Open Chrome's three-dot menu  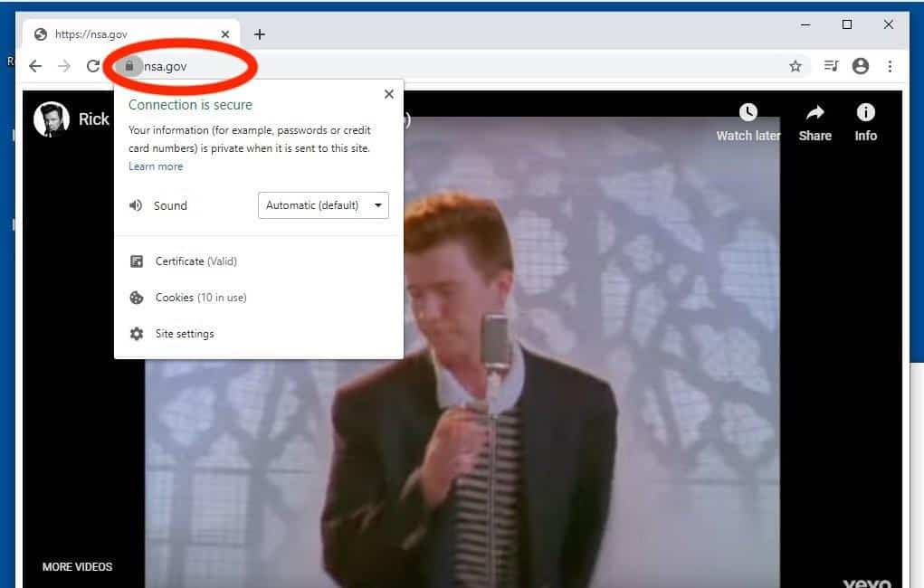coord(890,66)
